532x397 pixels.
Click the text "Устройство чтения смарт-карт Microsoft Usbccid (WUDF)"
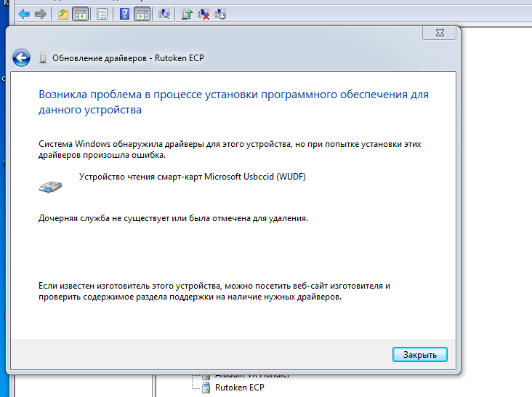click(x=193, y=177)
